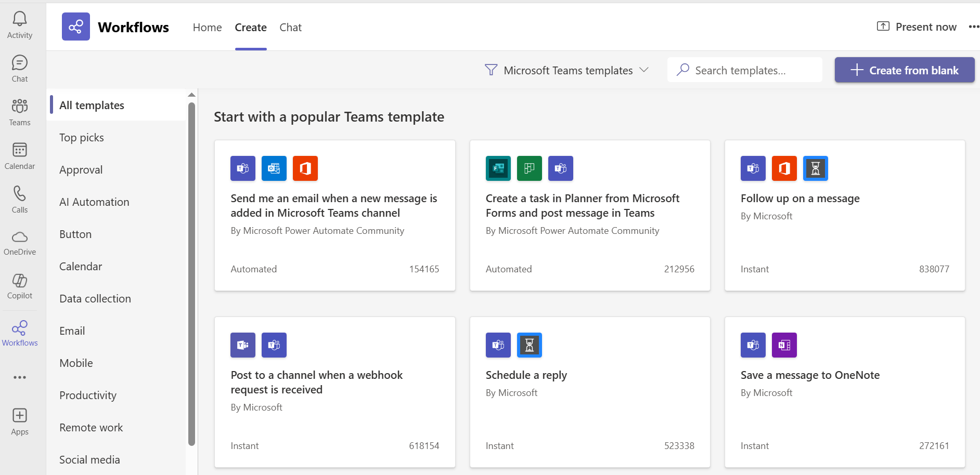The height and width of the screenshot is (475, 980).
Task: Click first Teams icon on webhook card
Action: point(243,345)
